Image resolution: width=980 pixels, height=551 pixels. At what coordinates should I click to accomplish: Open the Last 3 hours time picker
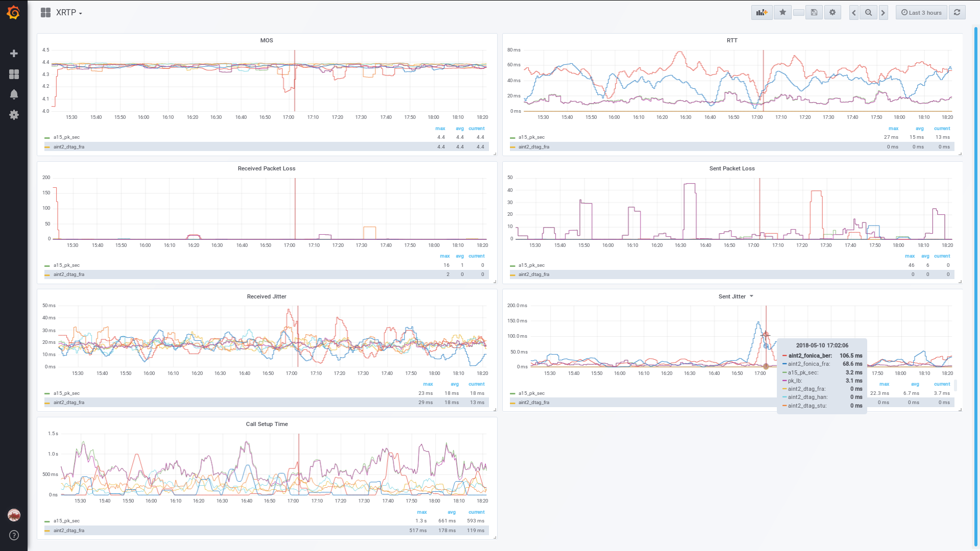click(x=921, y=13)
